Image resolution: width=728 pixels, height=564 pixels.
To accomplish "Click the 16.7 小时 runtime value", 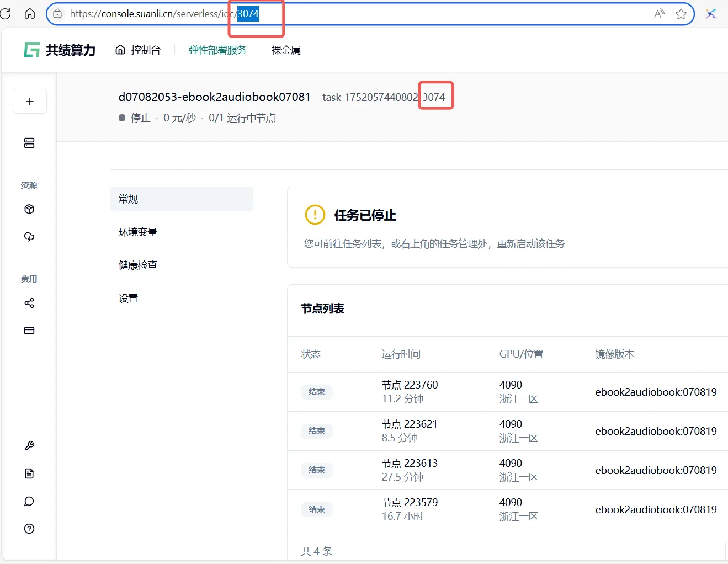I will click(402, 517).
